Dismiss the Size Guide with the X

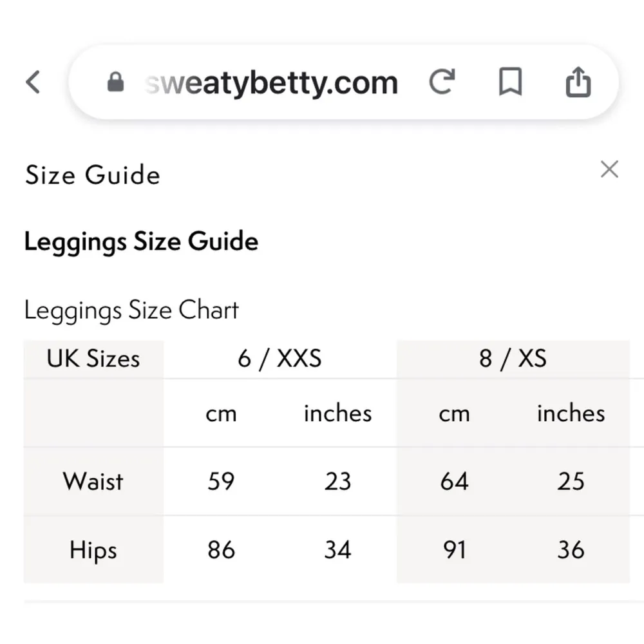pos(609,169)
